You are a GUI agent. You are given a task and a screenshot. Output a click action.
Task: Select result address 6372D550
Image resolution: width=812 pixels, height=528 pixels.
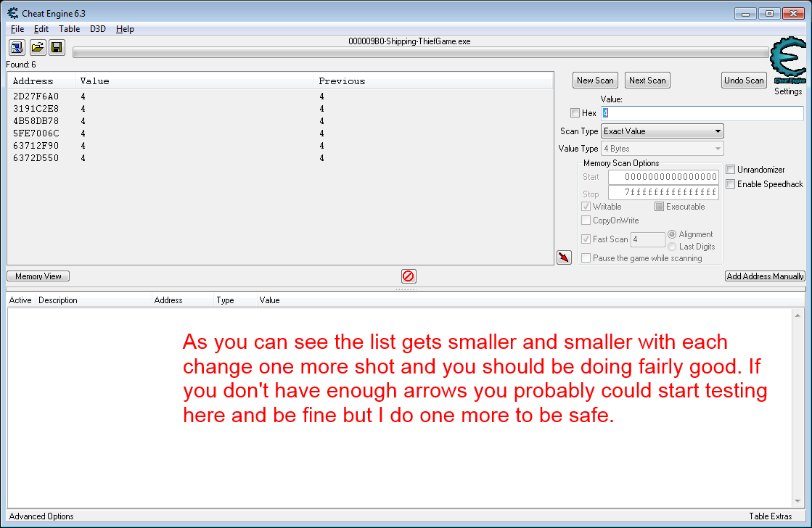pyautogui.click(x=36, y=158)
